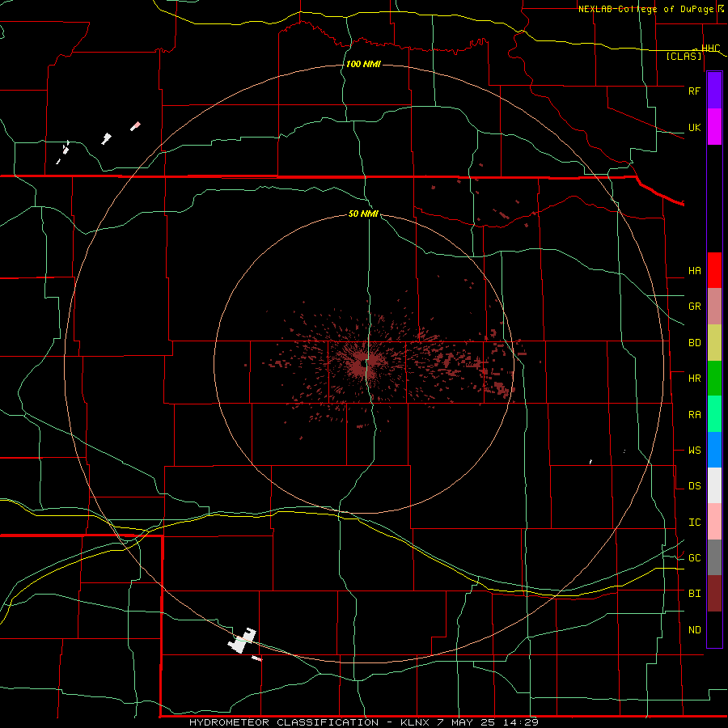
Task: Click the RA legend label
Action: pos(694,415)
